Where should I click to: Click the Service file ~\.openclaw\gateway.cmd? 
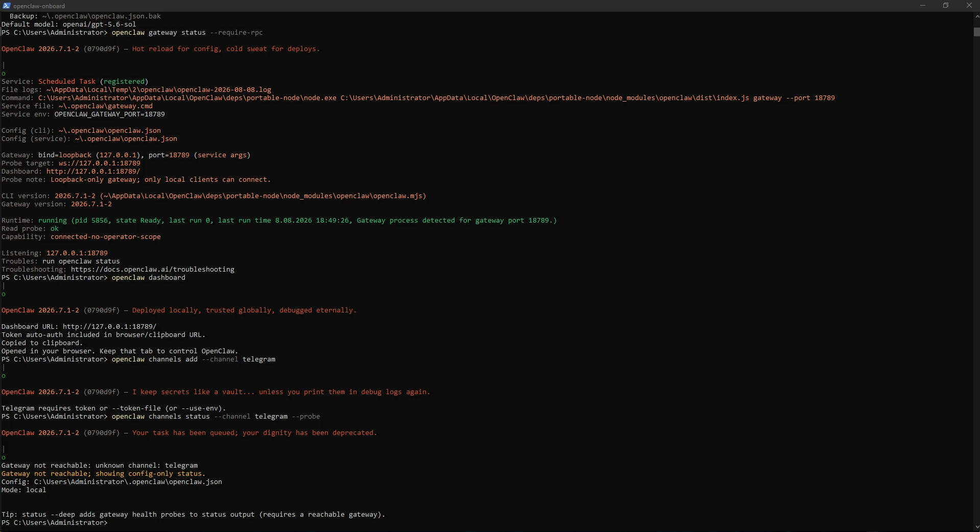point(106,106)
